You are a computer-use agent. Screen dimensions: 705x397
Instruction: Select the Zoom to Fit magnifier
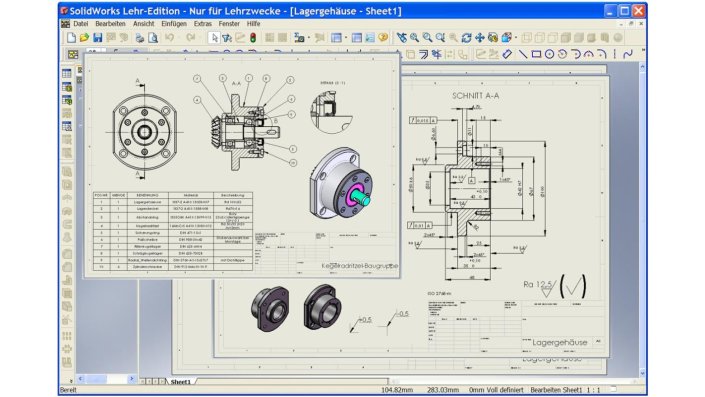414,38
